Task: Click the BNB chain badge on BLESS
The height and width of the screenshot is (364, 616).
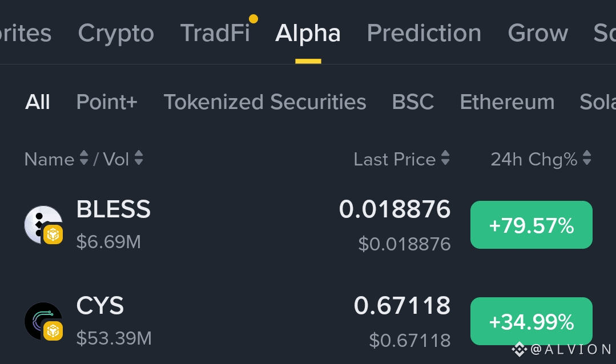Action: click(53, 234)
